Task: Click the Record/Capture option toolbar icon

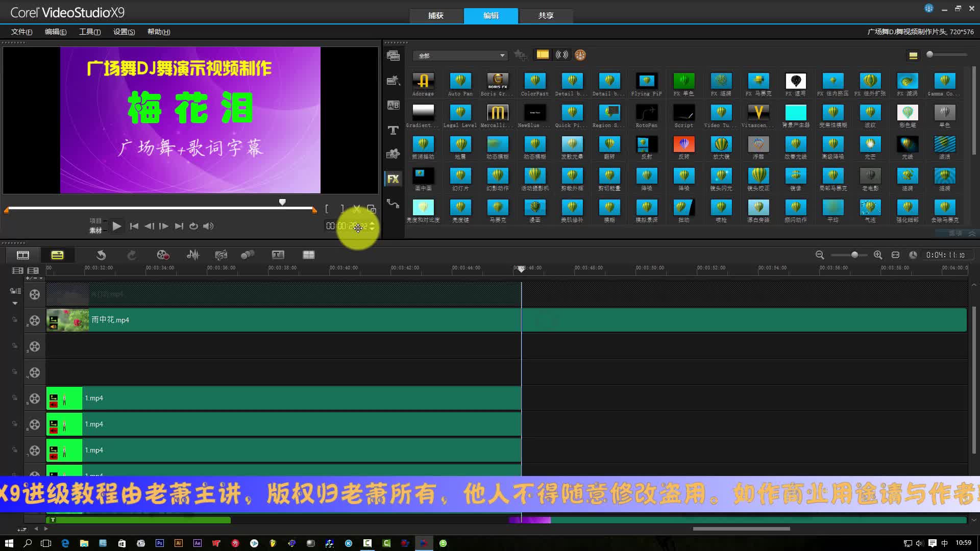Action: tap(163, 255)
